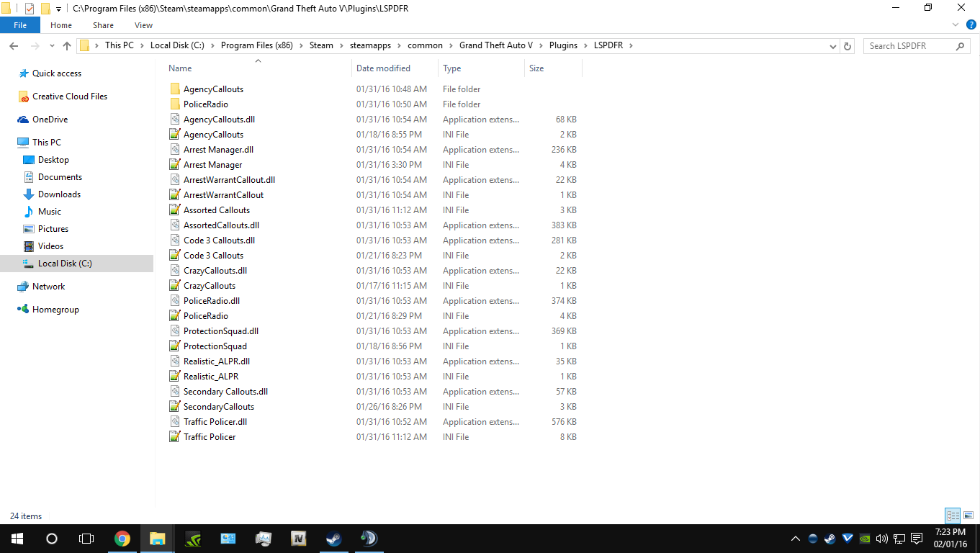Show hidden system tray icons

pyautogui.click(x=796, y=539)
